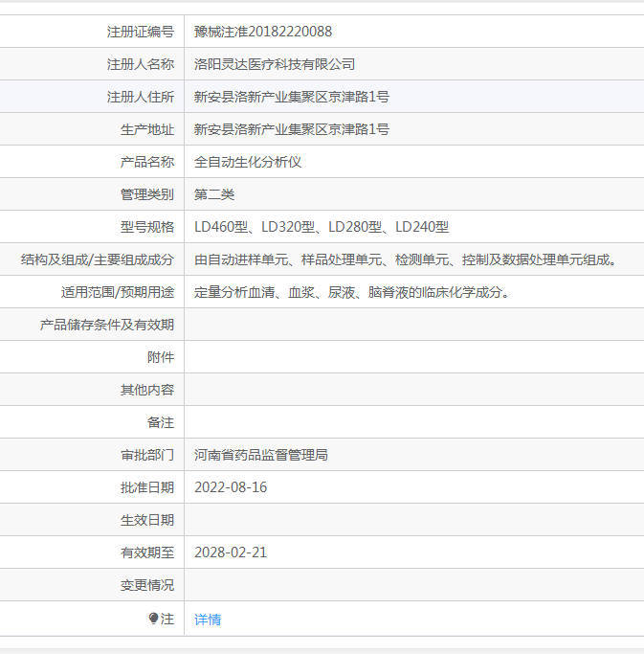Click the model list starting with LD460型
Image resolution: width=644 pixels, height=654 pixels.
click(322, 227)
